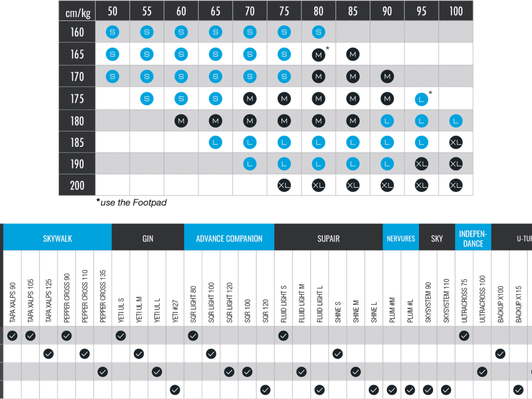Viewport: 532px width, 399px height.
Task: Click the M badge at 180 cm, 60 kg
Action: (181, 121)
